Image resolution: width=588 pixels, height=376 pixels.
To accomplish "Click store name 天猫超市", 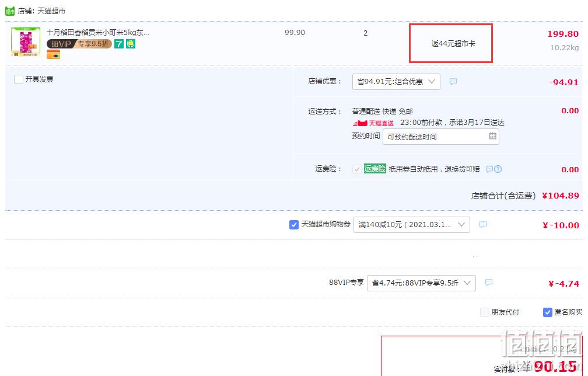I will pyautogui.click(x=51, y=11).
